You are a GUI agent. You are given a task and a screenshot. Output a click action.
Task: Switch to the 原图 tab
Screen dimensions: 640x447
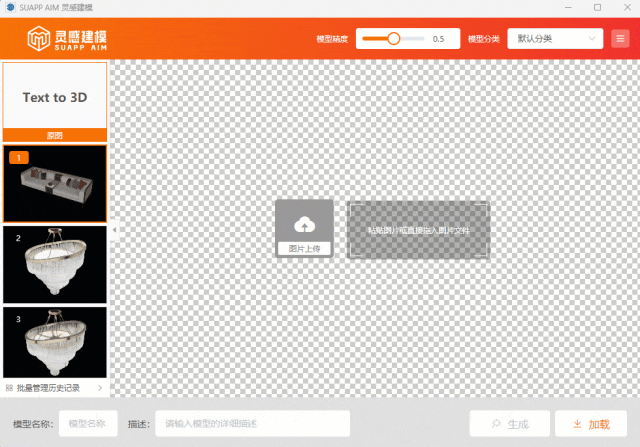55,135
